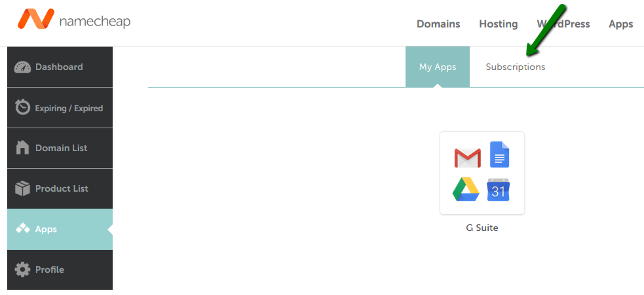Screen dimensions: 644x295
Task: Click the Domain List house icon
Action: click(x=22, y=148)
